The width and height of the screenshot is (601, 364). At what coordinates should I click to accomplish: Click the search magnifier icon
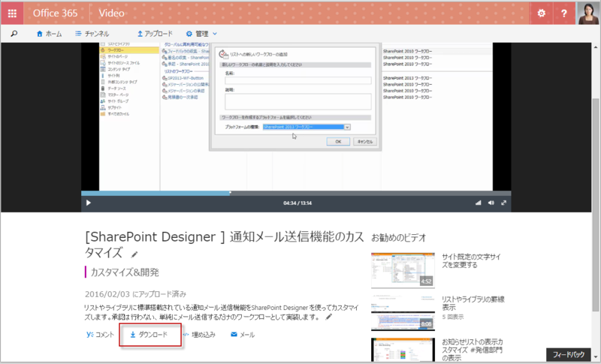pyautogui.click(x=14, y=34)
